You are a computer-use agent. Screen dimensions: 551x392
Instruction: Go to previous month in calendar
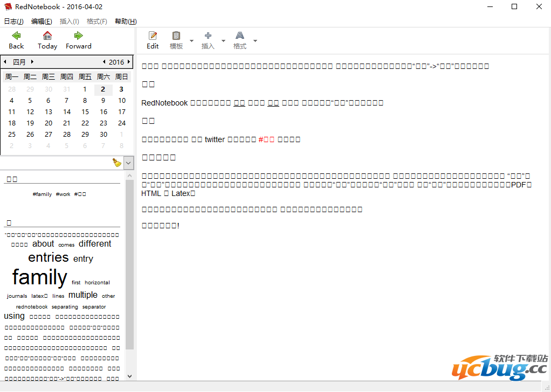click(5, 62)
